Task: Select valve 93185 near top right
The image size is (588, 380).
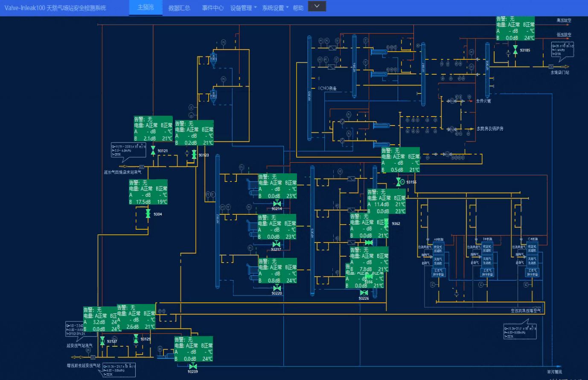Action: 515,50
